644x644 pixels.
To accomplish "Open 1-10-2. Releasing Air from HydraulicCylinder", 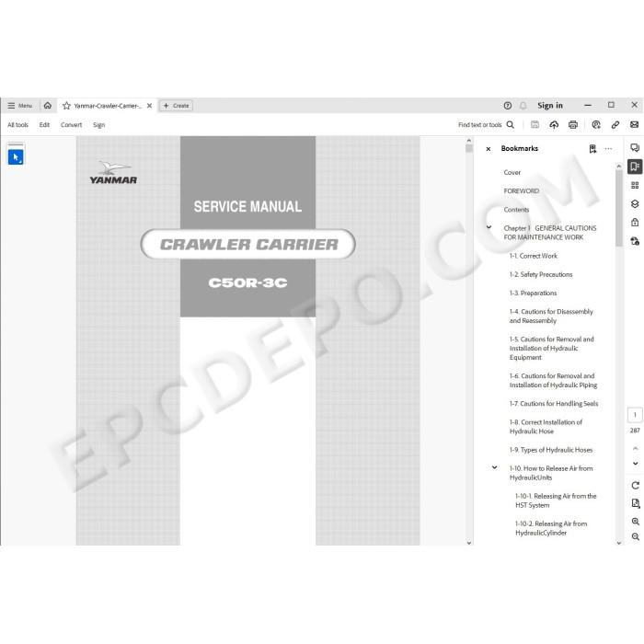I will [x=551, y=528].
